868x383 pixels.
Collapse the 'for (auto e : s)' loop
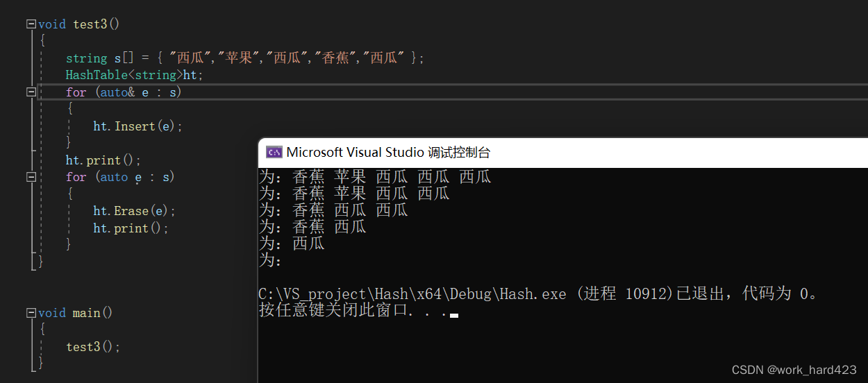31,177
